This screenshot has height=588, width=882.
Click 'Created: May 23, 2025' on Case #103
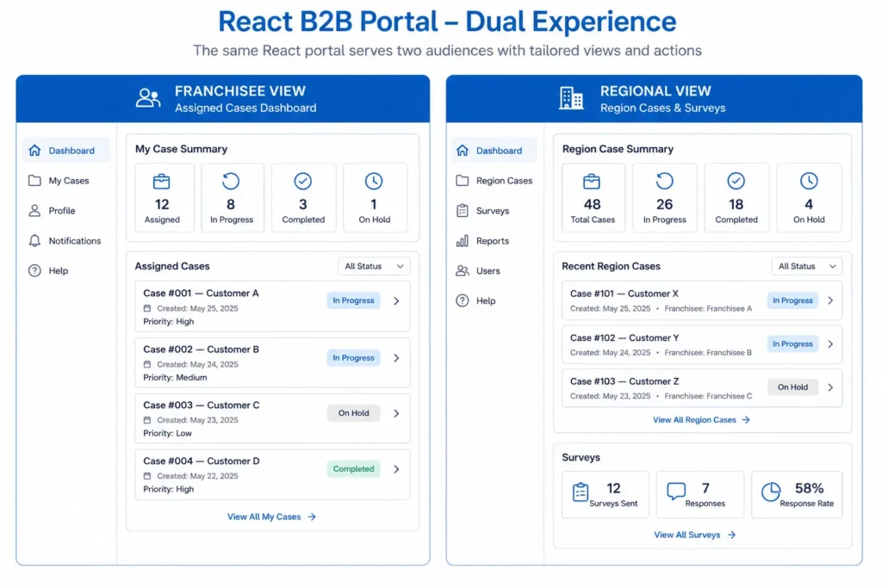point(611,396)
